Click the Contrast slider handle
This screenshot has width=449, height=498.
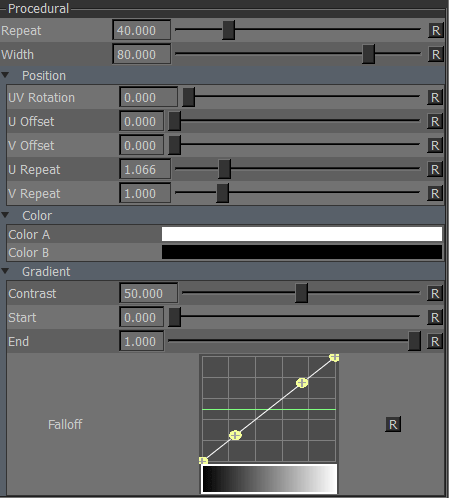click(301, 293)
